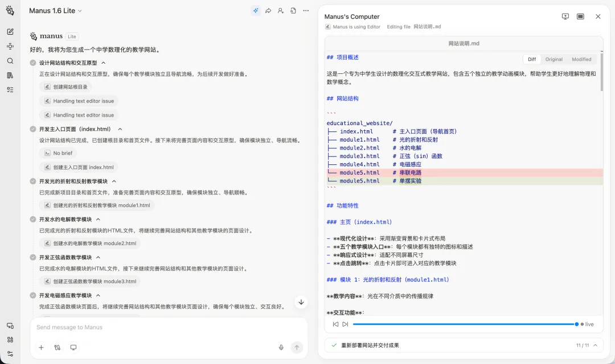The height and width of the screenshot is (364, 615).
Task: Open the 创建光的折射和反射教学模块 module1.html chip
Action: (97, 205)
